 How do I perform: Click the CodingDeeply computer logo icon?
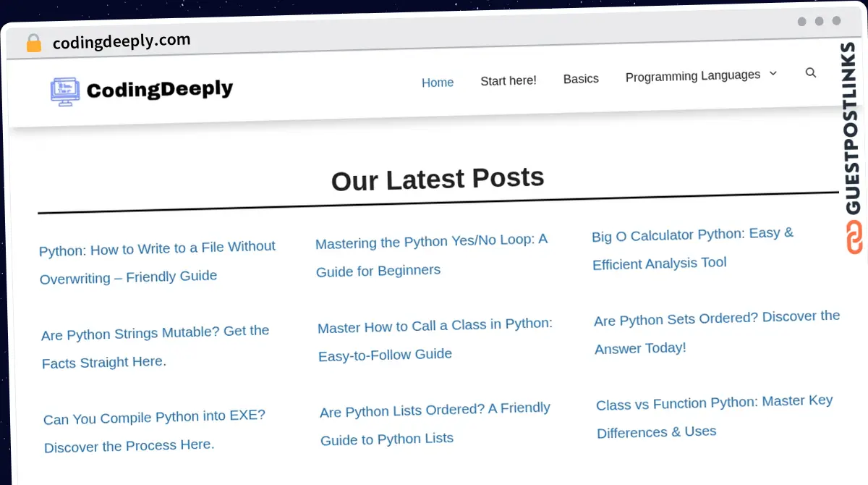64,90
